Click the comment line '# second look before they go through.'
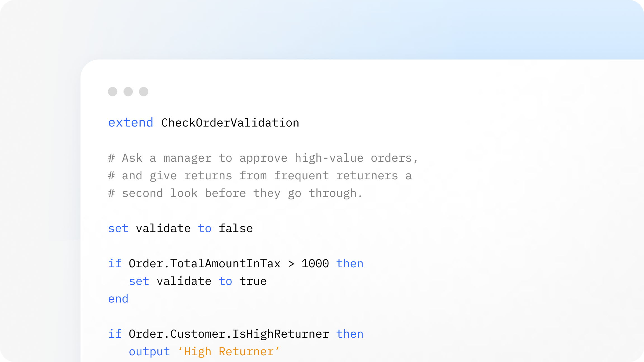 pos(235,193)
